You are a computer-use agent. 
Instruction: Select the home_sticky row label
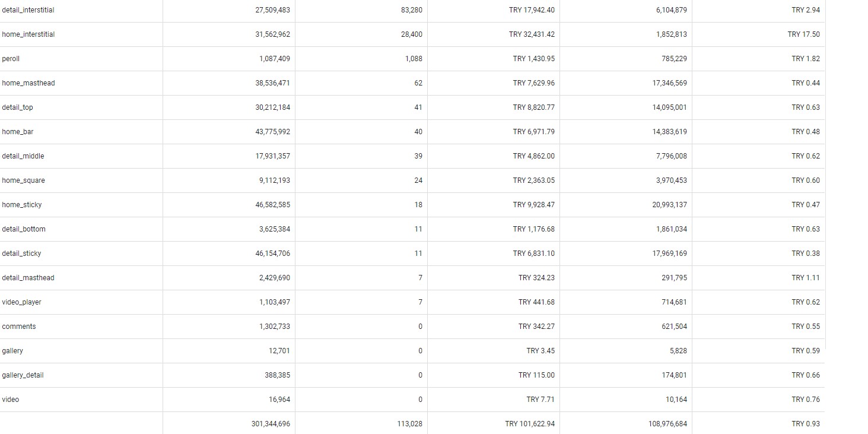tap(21, 205)
